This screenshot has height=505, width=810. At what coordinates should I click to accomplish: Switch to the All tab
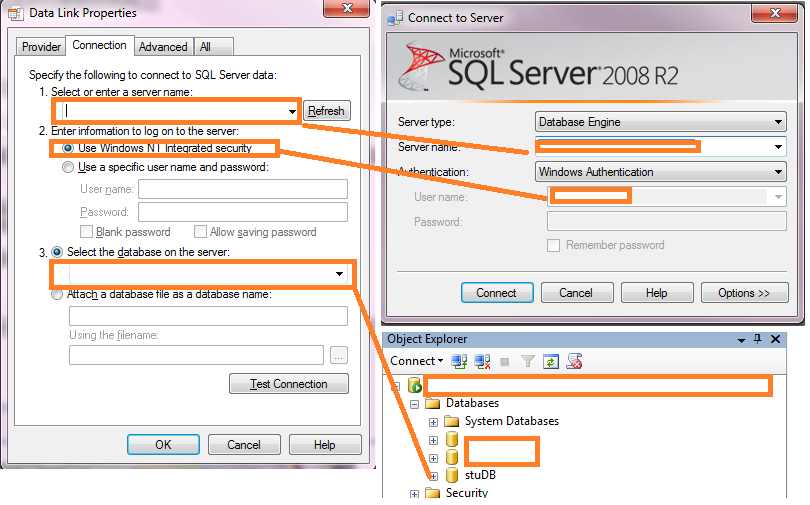point(213,47)
